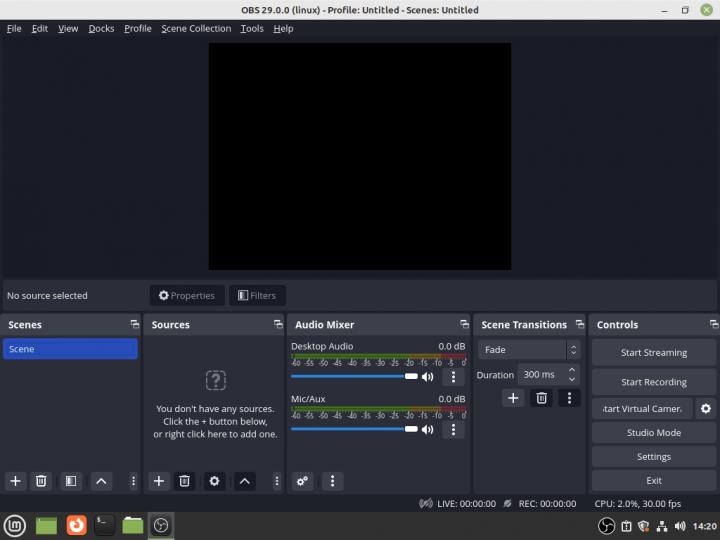Remove selected scene using trash icon
The height and width of the screenshot is (540, 720).
(x=41, y=481)
